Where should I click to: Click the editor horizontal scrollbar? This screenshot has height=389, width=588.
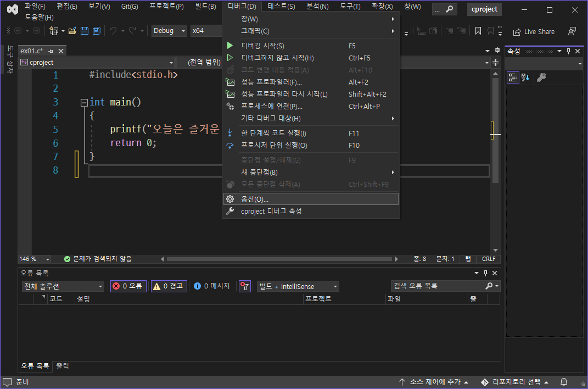(279, 259)
